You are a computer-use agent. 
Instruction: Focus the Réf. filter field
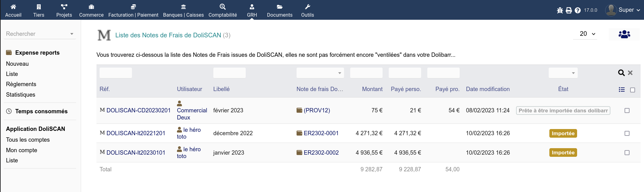coord(116,73)
